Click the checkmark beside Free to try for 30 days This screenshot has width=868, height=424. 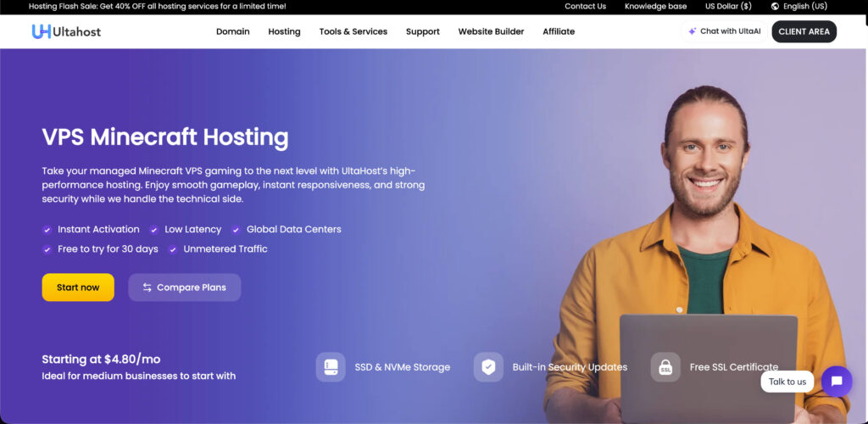[47, 249]
